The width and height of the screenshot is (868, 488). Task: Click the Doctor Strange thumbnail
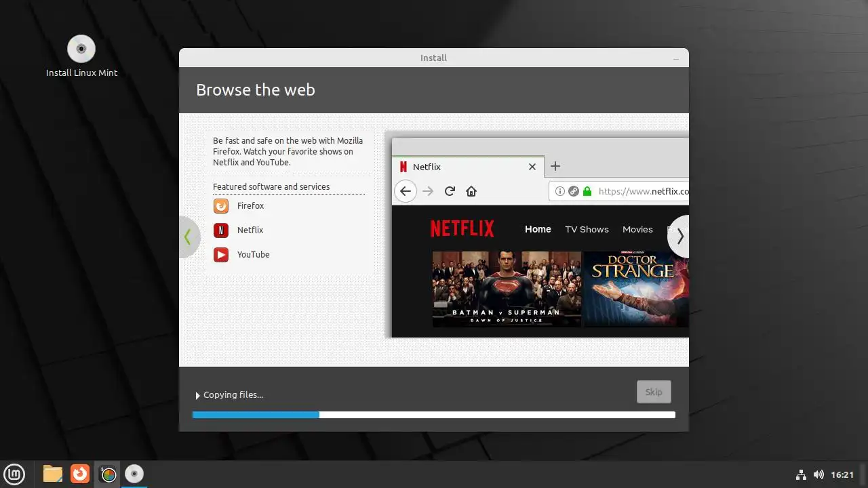tap(636, 289)
